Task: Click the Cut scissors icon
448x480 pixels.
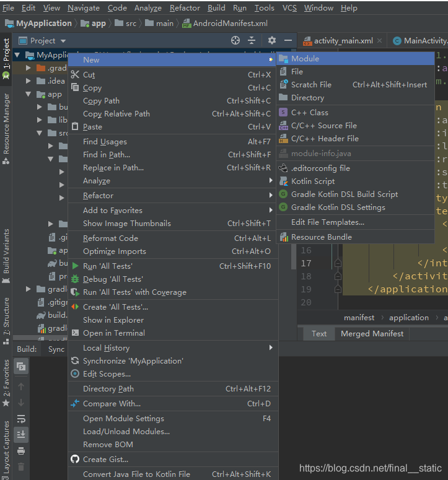Action: 75,74
